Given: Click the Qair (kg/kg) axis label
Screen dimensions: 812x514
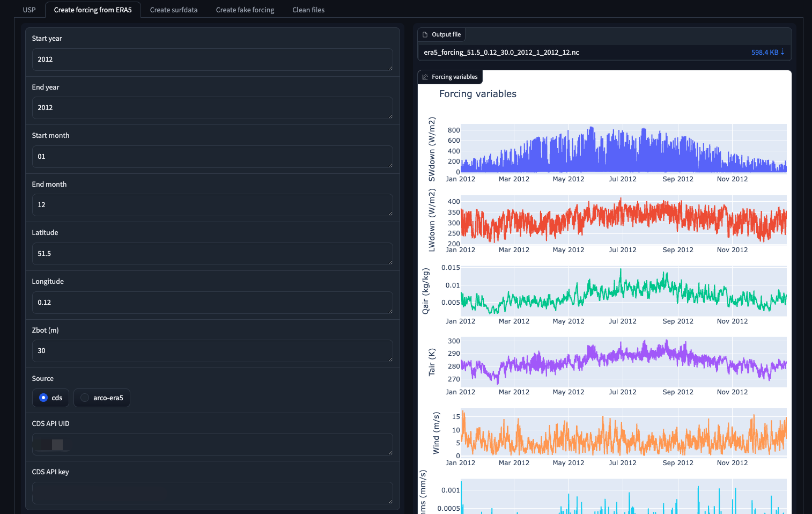Looking at the screenshot, I should [426, 291].
